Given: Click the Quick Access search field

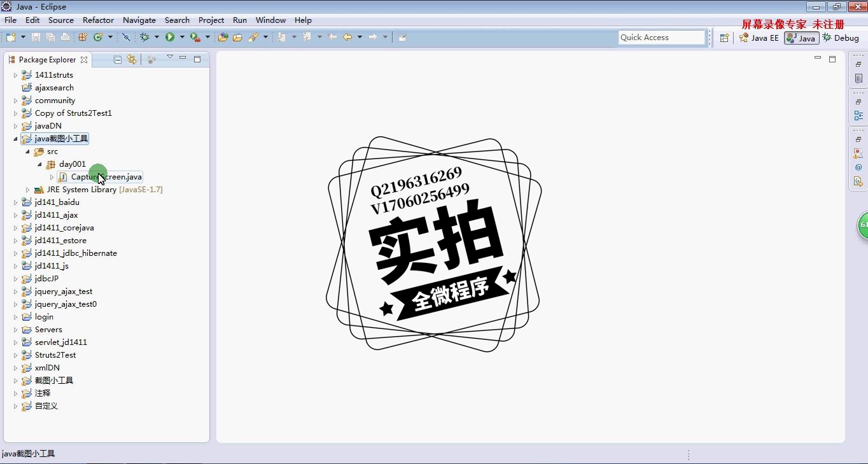Looking at the screenshot, I should (662, 38).
